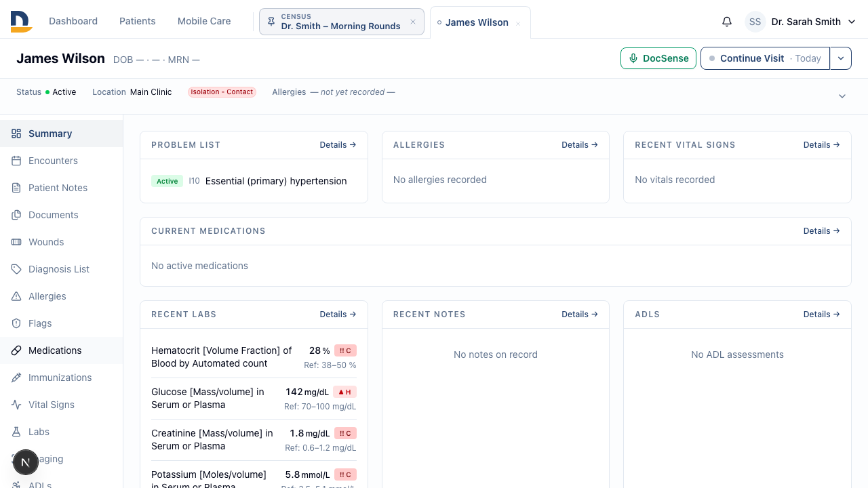Click the Patient Notes document icon

[x=16, y=188]
